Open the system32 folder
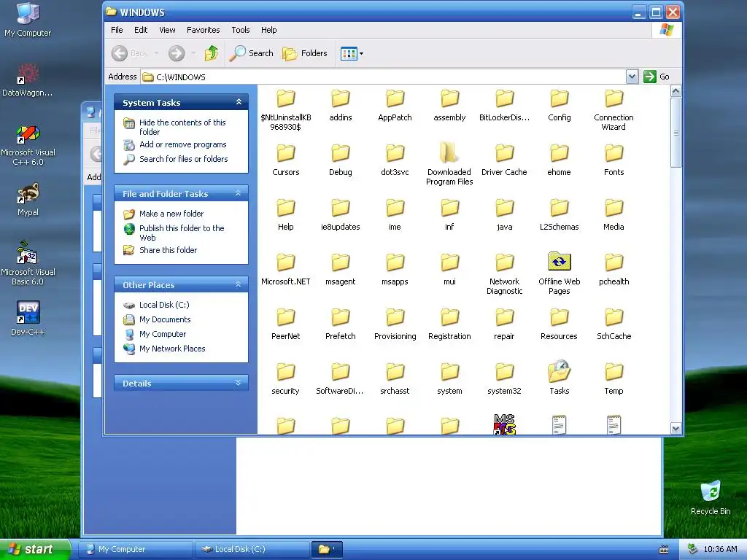This screenshot has width=747, height=560. (x=504, y=379)
